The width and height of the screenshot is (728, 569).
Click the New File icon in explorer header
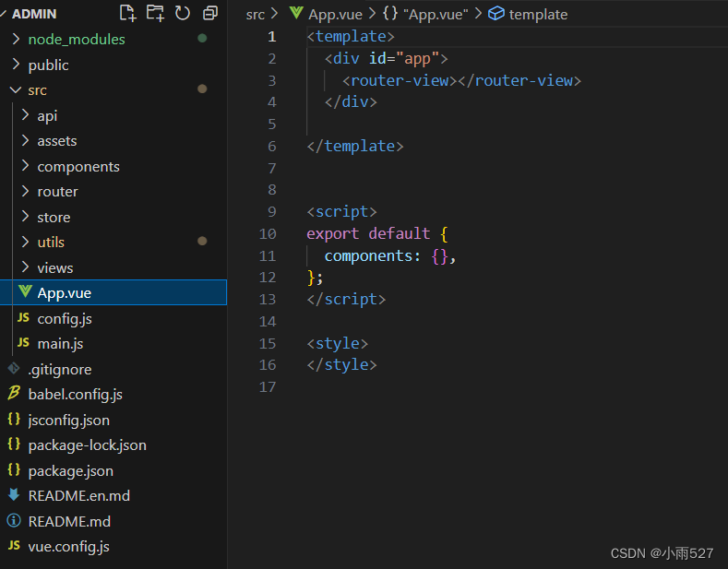(x=127, y=14)
